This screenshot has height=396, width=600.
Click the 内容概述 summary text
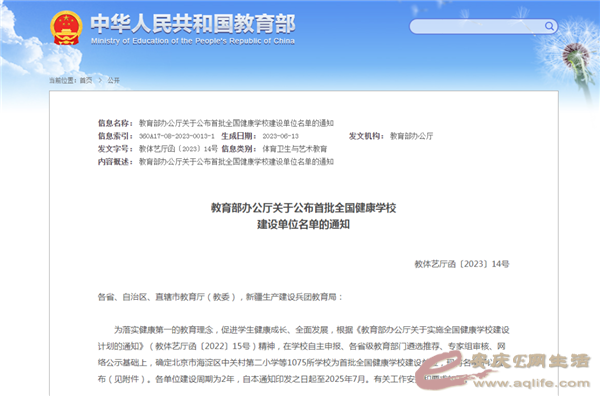[236, 162]
